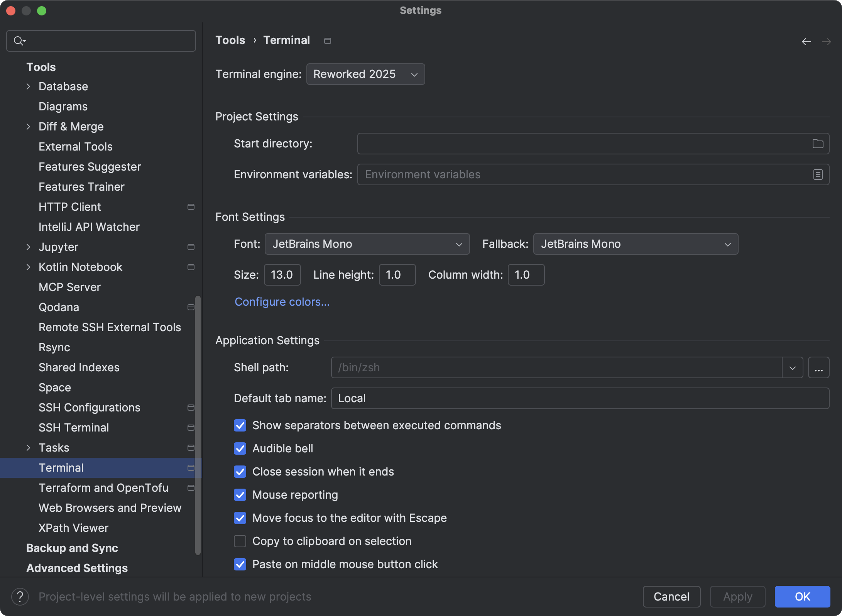Click the modified-settings icon next to HTTP Client
Viewport: 842px width, 616px height.
coord(191,207)
